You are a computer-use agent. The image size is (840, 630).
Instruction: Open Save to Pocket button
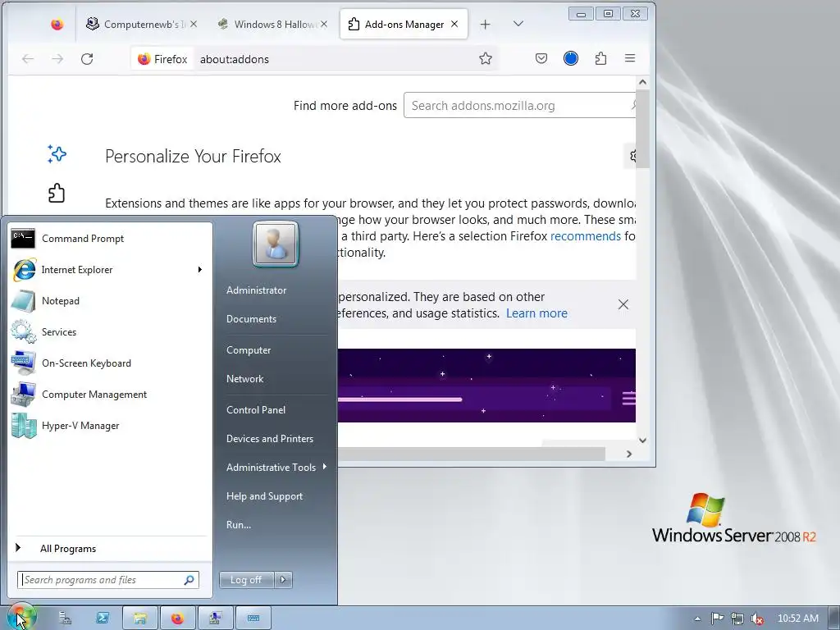click(x=541, y=58)
